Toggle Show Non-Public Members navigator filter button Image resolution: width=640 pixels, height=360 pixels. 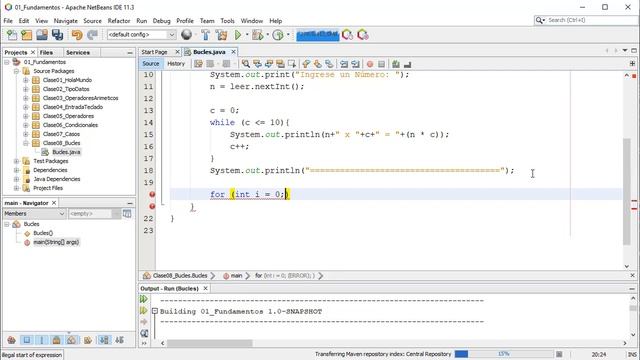click(57, 340)
